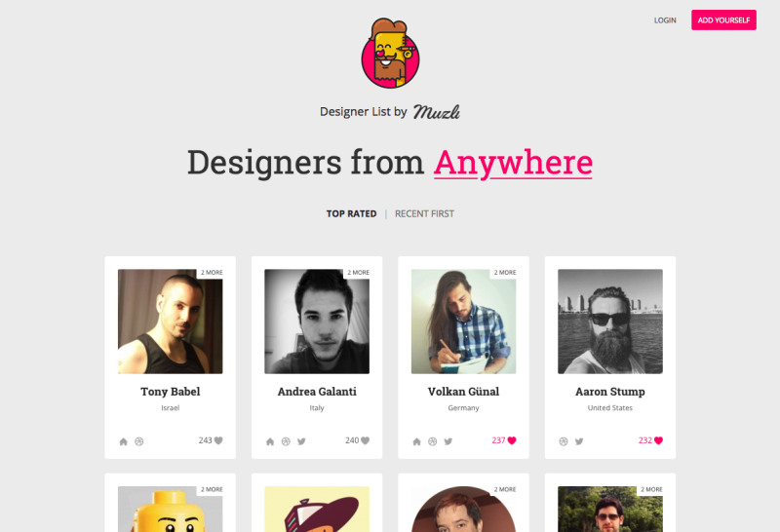Like Tony Babel with the heart icon
Screen dimensions: 780x532
[x=218, y=440]
